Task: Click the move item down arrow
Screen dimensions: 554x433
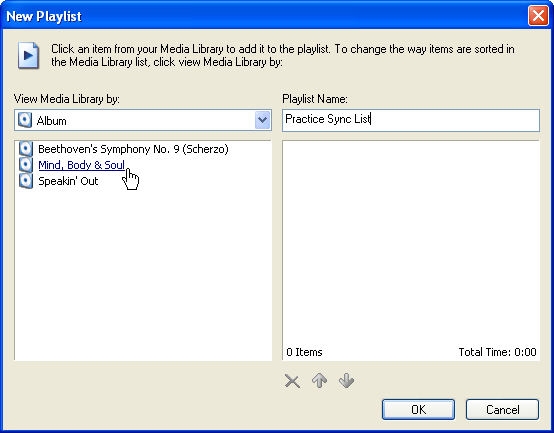Action: [346, 381]
